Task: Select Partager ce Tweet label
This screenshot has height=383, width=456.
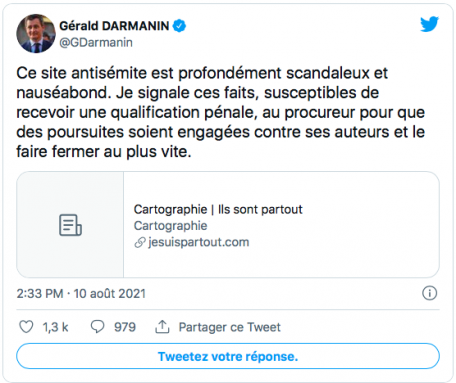Action: [x=230, y=327]
